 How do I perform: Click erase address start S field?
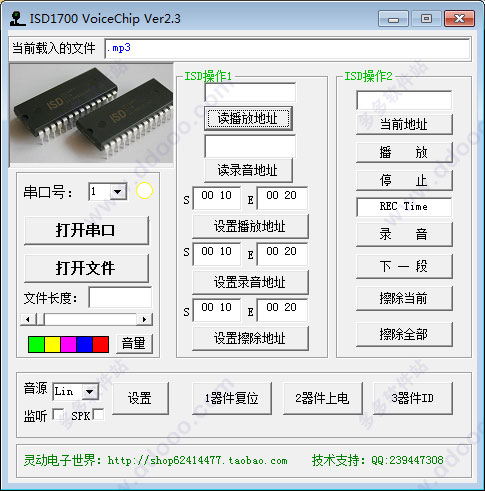click(x=217, y=310)
